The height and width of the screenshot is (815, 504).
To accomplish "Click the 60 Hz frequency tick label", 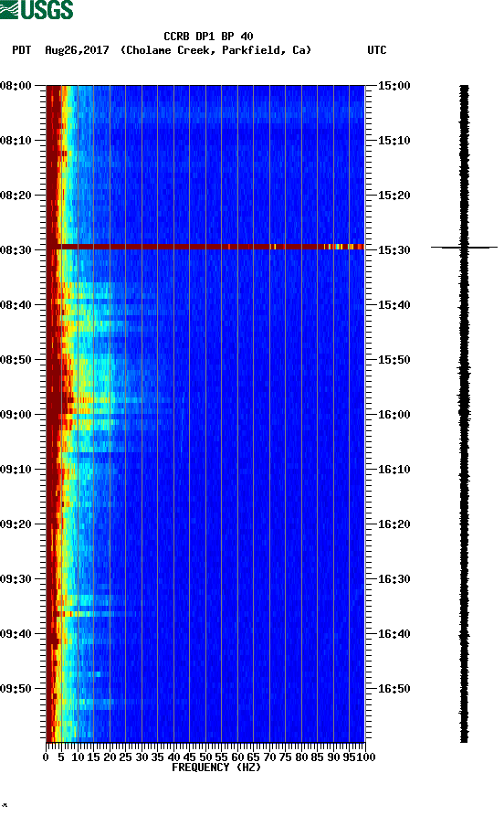I will (237, 757).
